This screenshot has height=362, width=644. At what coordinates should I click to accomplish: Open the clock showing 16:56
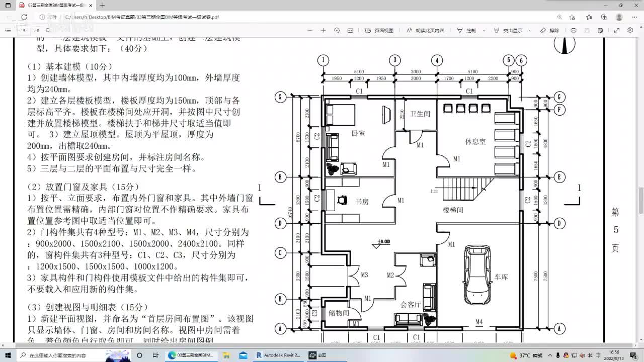(614, 355)
